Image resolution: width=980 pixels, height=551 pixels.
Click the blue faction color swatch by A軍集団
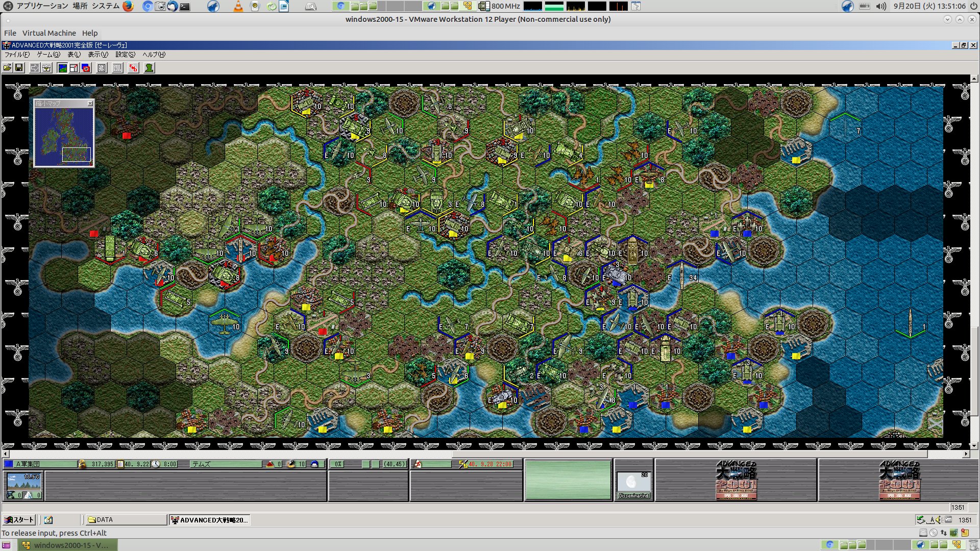(x=9, y=464)
